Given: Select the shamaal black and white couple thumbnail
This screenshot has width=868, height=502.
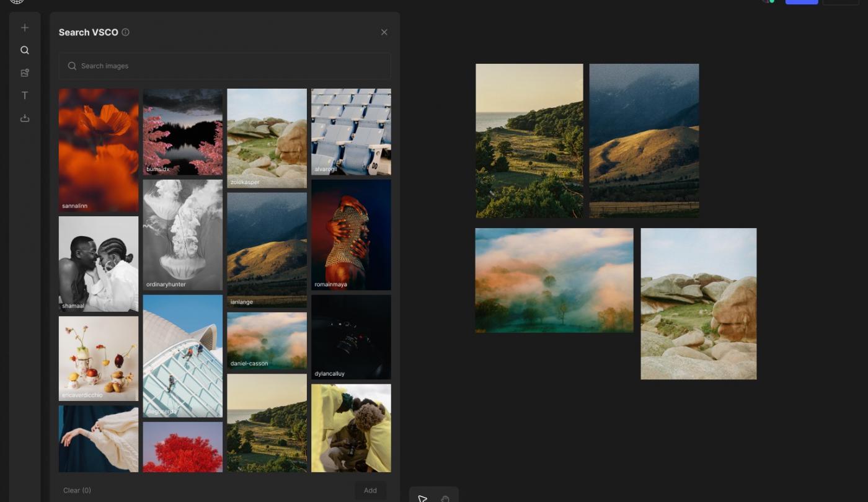Looking at the screenshot, I should 99,264.
